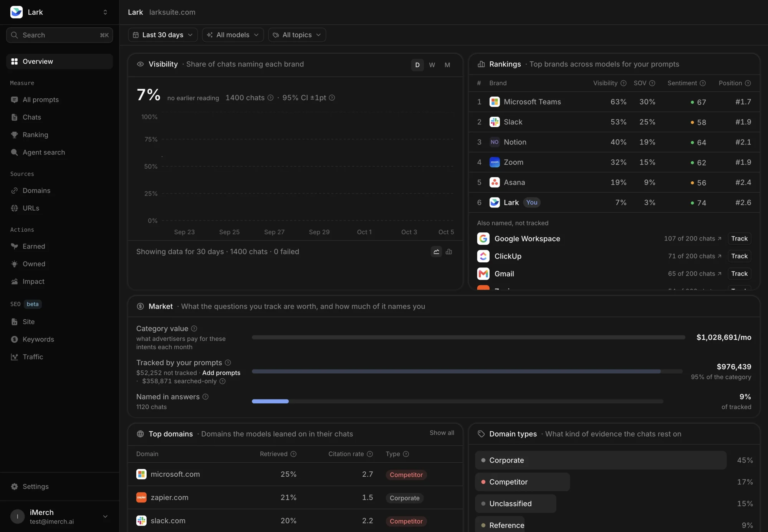This screenshot has width=768, height=532.
Task: Open Domains under Sources
Action: (60, 191)
